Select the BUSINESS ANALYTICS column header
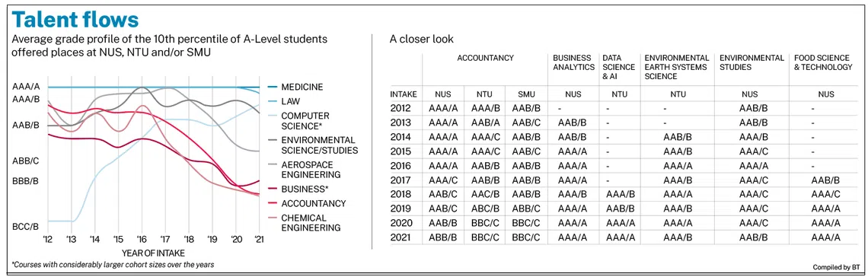868x277 pixels. point(571,62)
